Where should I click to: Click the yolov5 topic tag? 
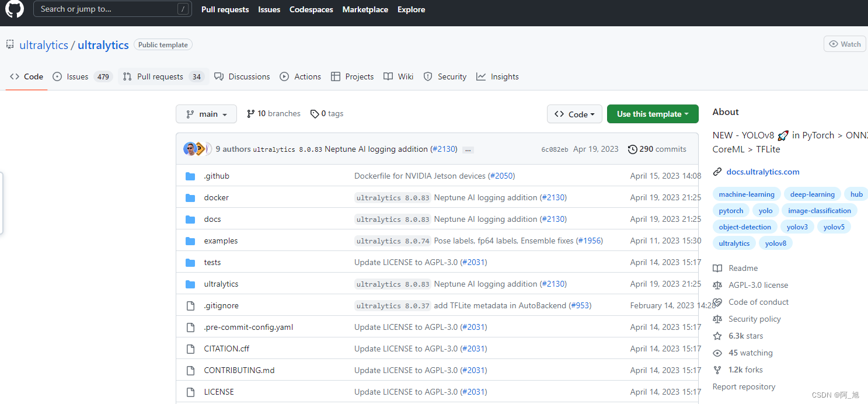click(834, 227)
